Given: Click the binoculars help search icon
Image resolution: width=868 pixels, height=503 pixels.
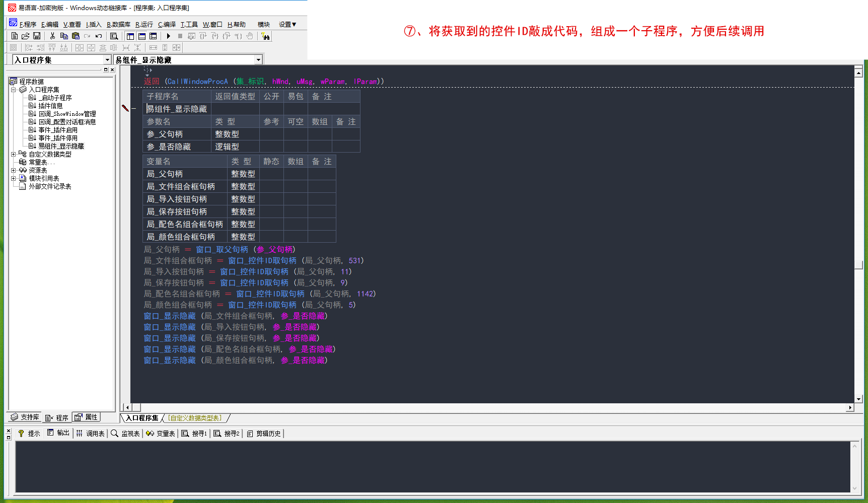Looking at the screenshot, I should 265,36.
